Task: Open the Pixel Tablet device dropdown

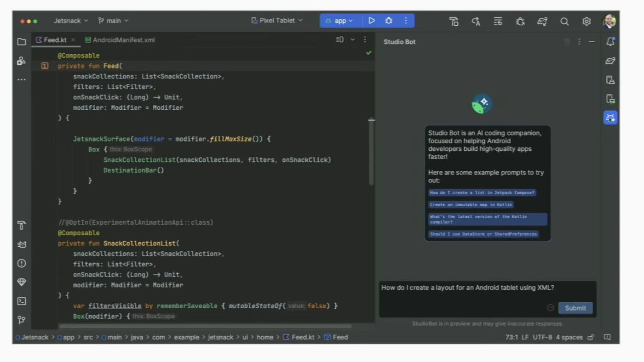Action: tap(276, 20)
